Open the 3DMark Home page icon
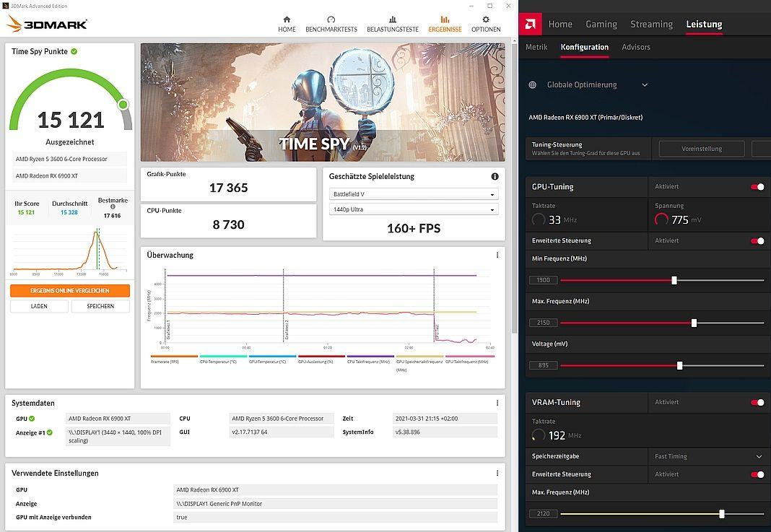The width and height of the screenshot is (771, 532). (287, 19)
